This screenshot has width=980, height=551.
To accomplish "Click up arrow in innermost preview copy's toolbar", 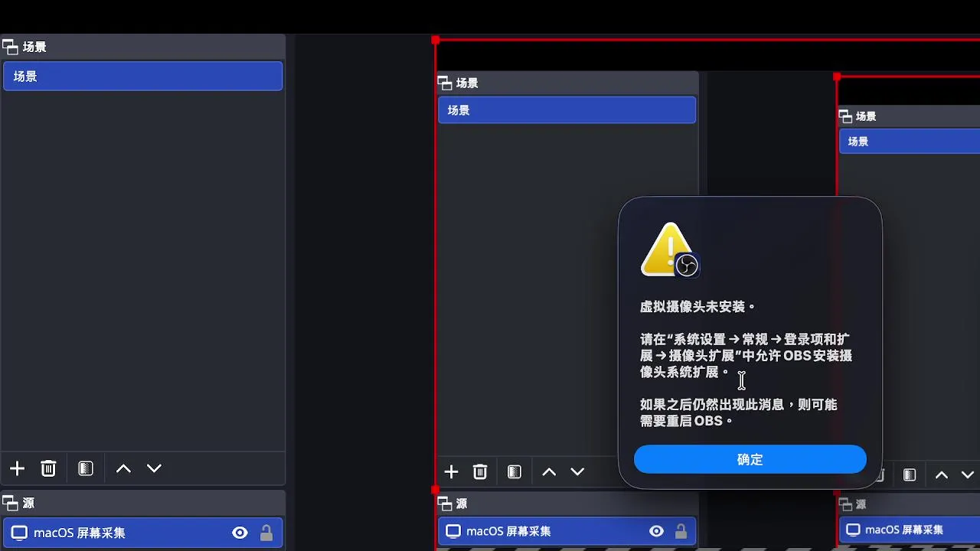I will tap(942, 475).
